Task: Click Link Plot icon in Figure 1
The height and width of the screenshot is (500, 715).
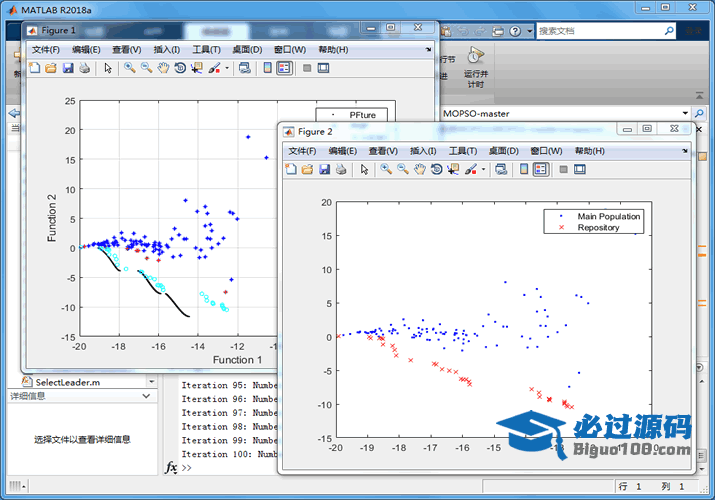Action: point(245,68)
